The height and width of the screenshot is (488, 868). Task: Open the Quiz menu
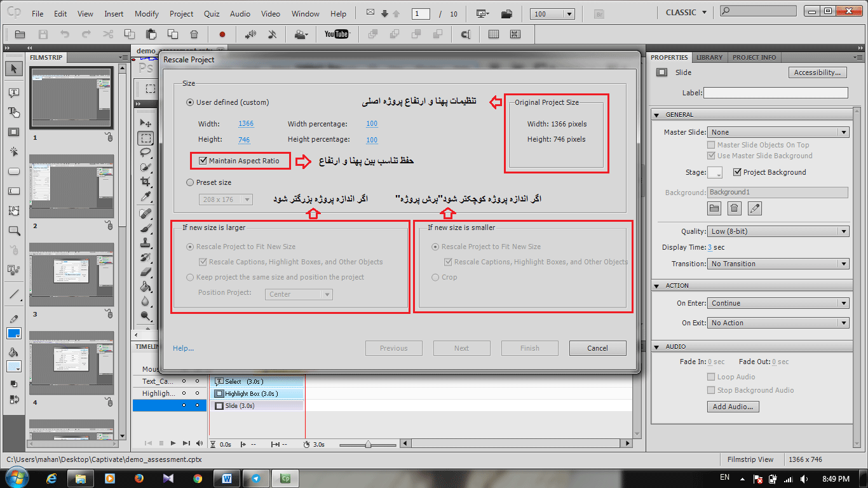point(212,13)
